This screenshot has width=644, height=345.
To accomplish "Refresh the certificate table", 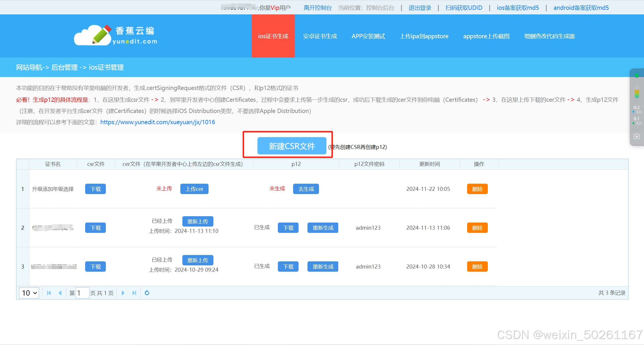I will point(147,293).
